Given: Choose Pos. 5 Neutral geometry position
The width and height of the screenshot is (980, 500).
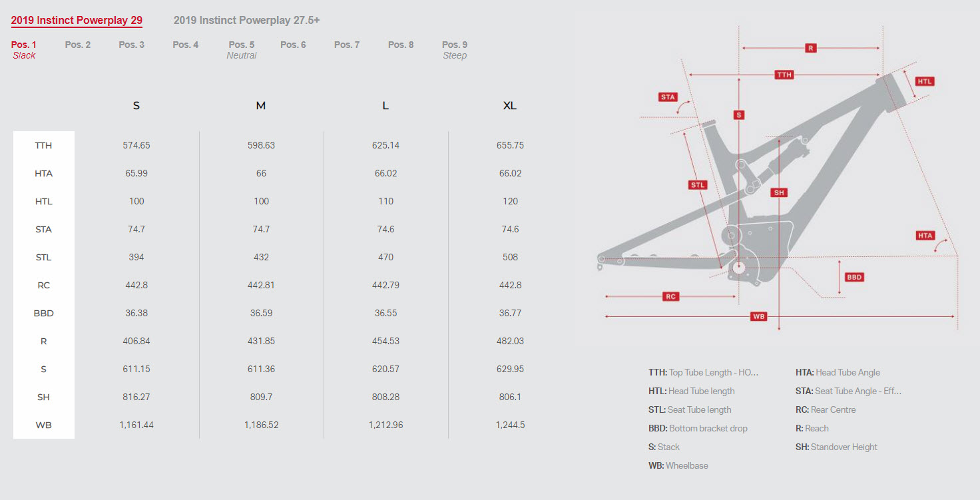Looking at the screenshot, I should pos(242,50).
